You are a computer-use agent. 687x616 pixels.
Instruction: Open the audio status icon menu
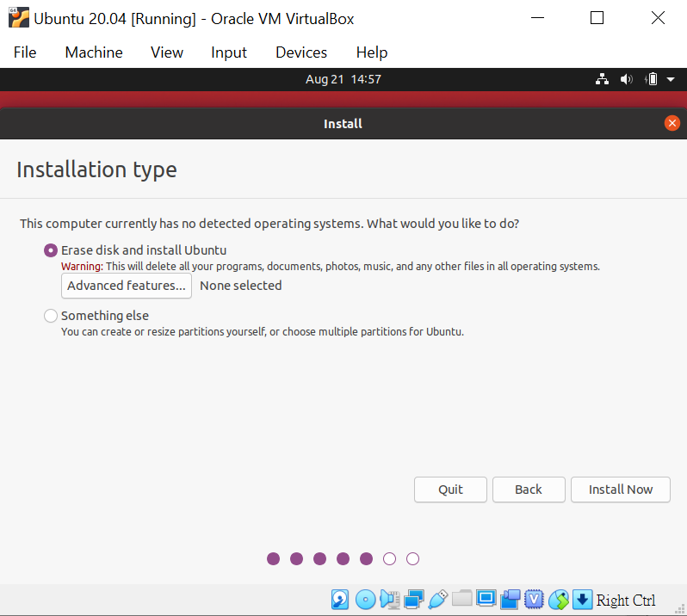[389, 600]
